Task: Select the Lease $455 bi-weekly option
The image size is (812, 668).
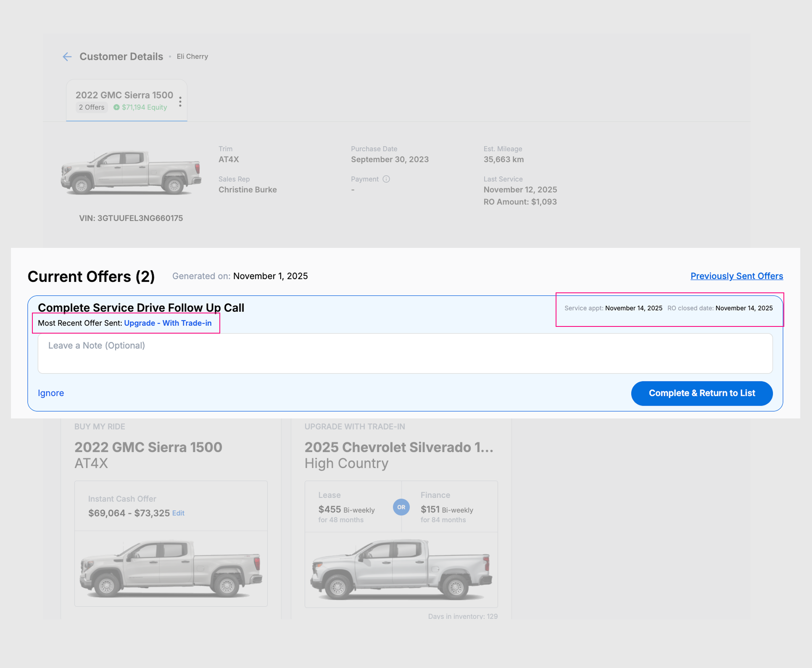Action: pyautogui.click(x=346, y=509)
